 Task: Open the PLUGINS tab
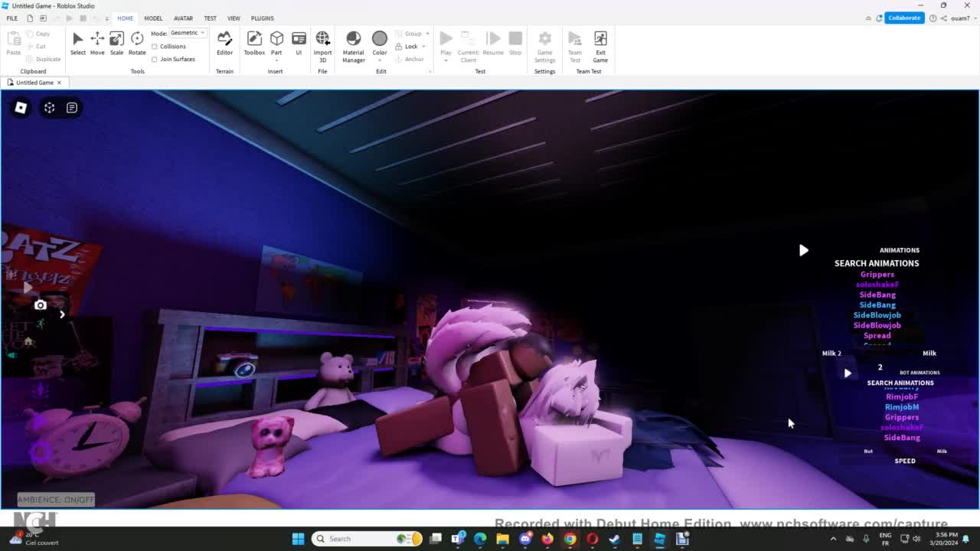262,18
